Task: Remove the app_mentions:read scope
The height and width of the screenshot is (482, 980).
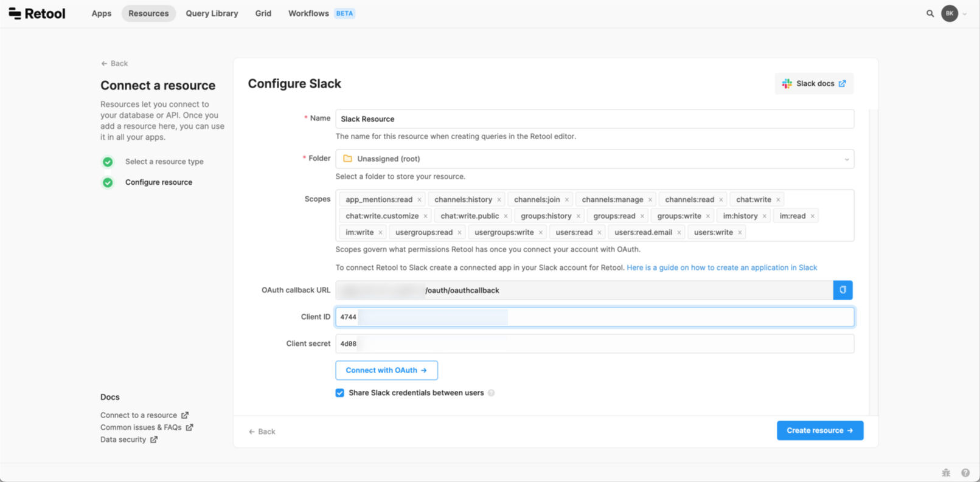Action: [419, 199]
